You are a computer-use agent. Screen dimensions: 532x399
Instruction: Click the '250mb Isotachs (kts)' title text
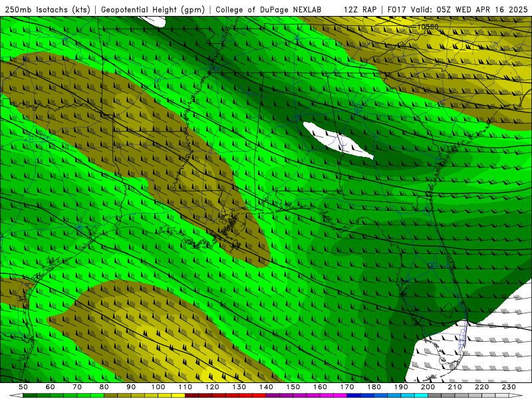coord(47,9)
